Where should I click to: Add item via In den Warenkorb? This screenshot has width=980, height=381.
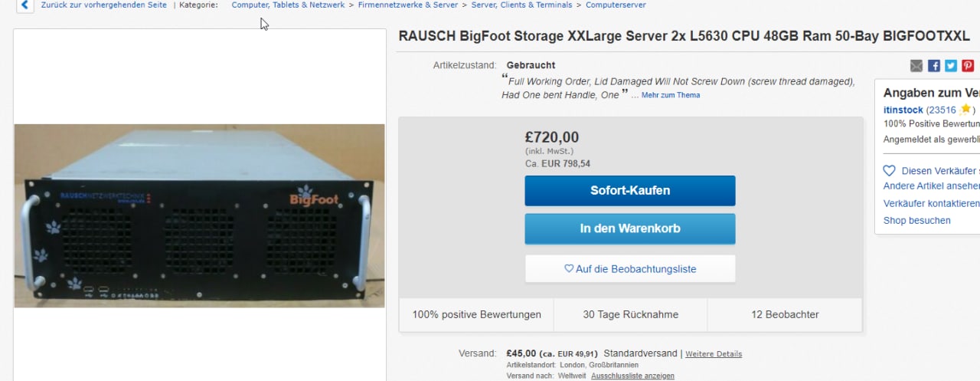630,228
